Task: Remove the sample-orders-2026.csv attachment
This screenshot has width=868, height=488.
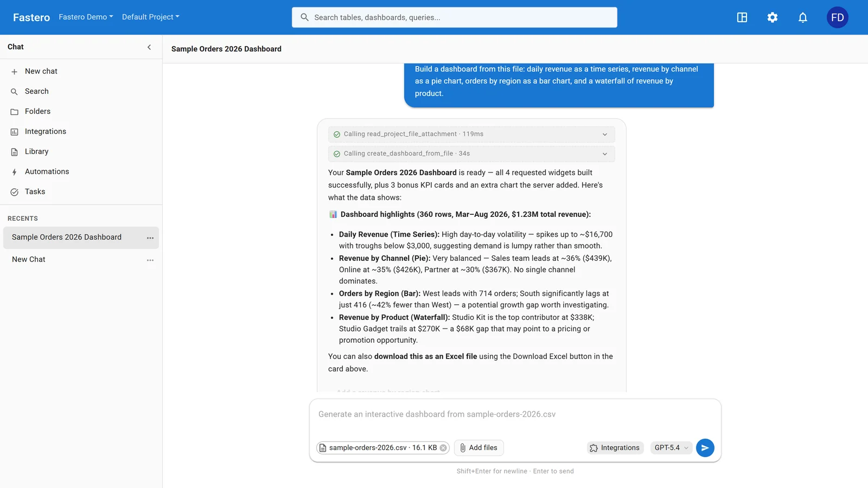Action: [x=443, y=448]
